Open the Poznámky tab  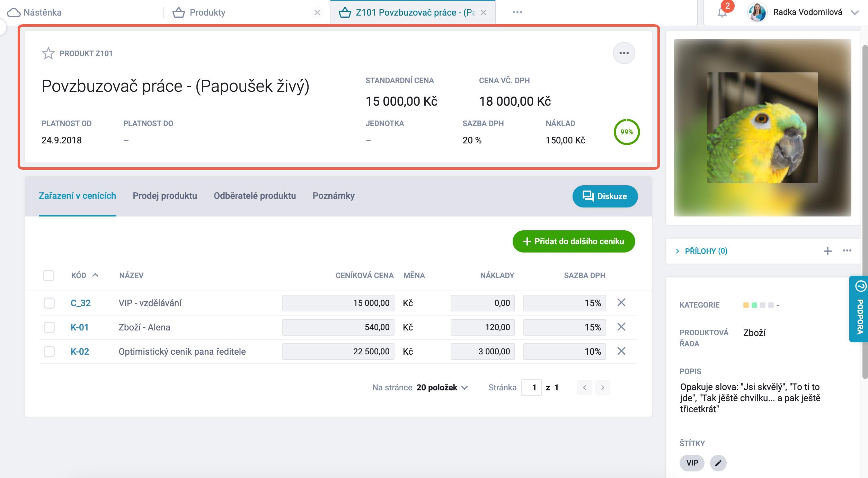click(x=334, y=196)
